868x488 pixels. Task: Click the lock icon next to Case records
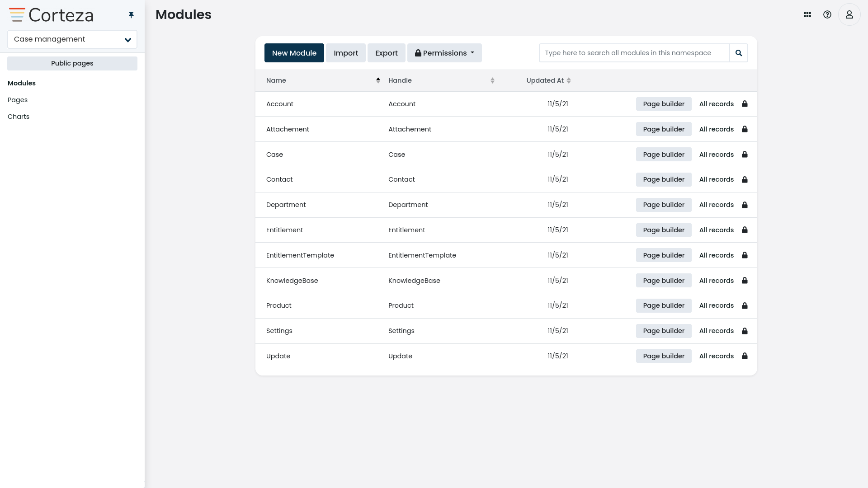pos(745,155)
